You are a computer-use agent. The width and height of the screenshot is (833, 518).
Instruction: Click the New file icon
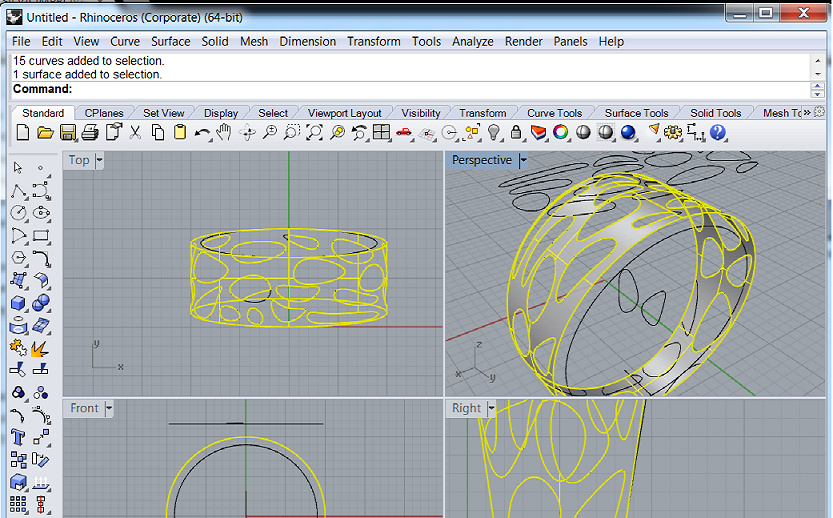23,132
